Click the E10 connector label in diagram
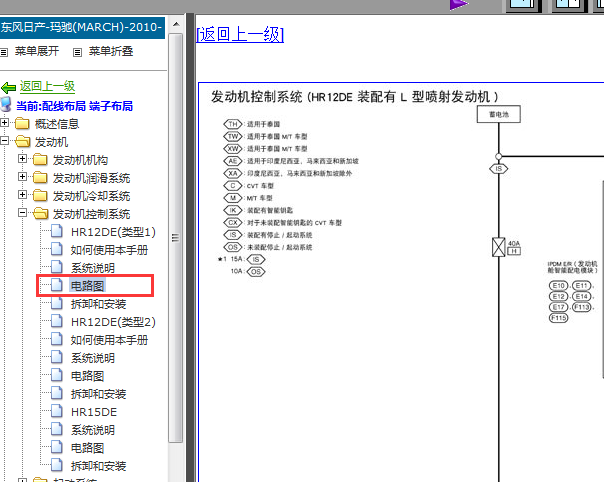604x482 pixels. point(558,286)
